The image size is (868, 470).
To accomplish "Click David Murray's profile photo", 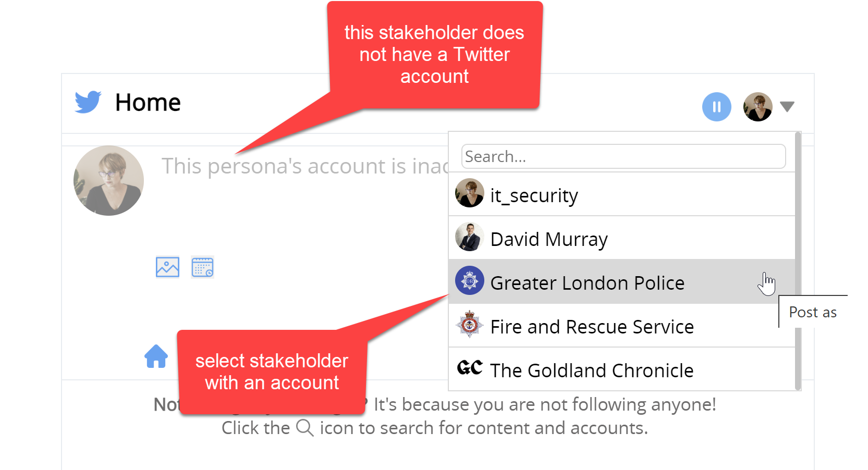I will point(469,237).
